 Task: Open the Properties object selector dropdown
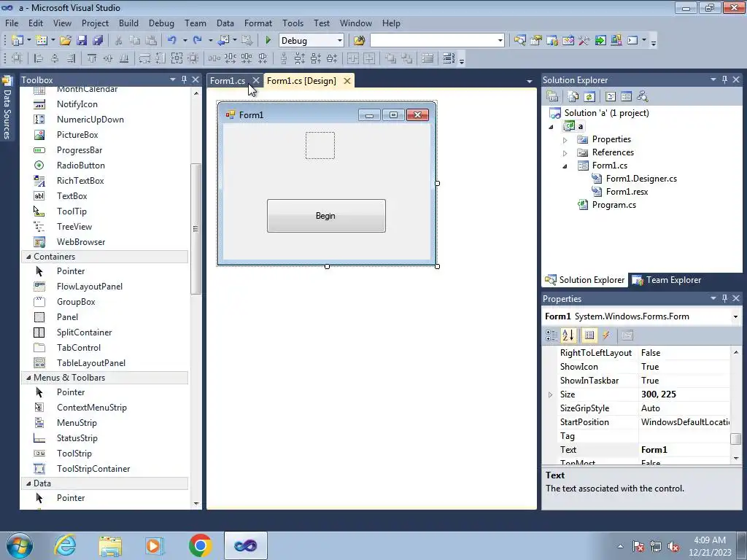735,316
